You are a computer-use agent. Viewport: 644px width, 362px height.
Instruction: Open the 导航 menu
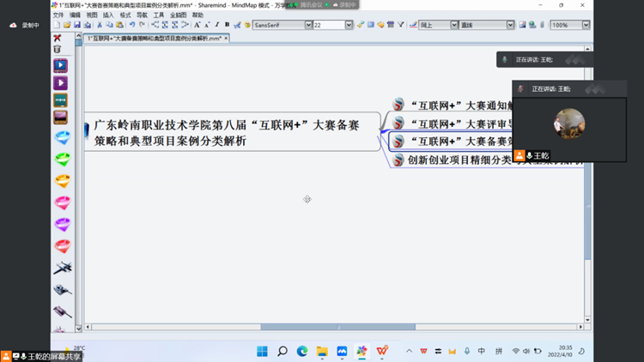142,15
